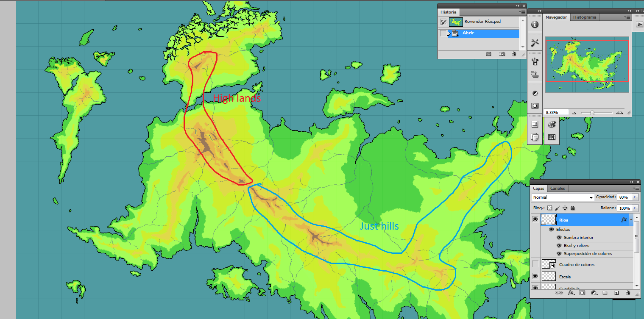Select the Cuadro de colores layer name
This screenshot has height=319, width=644.
click(x=577, y=264)
